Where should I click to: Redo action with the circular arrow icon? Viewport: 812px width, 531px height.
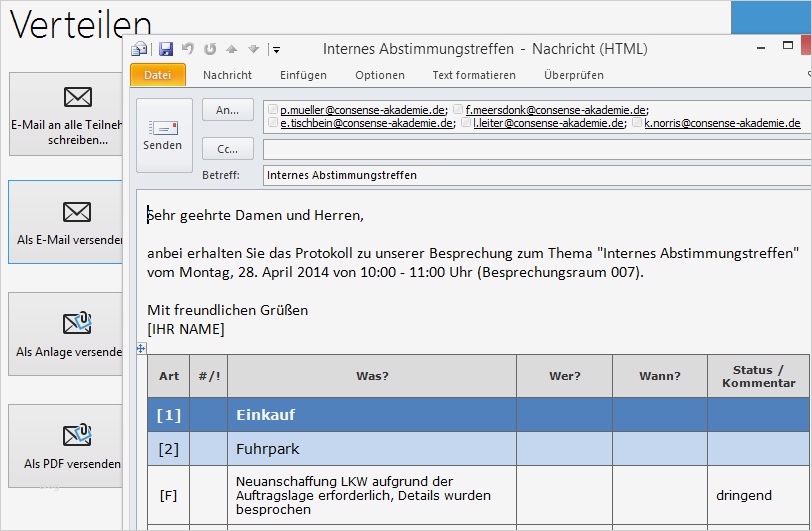[x=210, y=49]
